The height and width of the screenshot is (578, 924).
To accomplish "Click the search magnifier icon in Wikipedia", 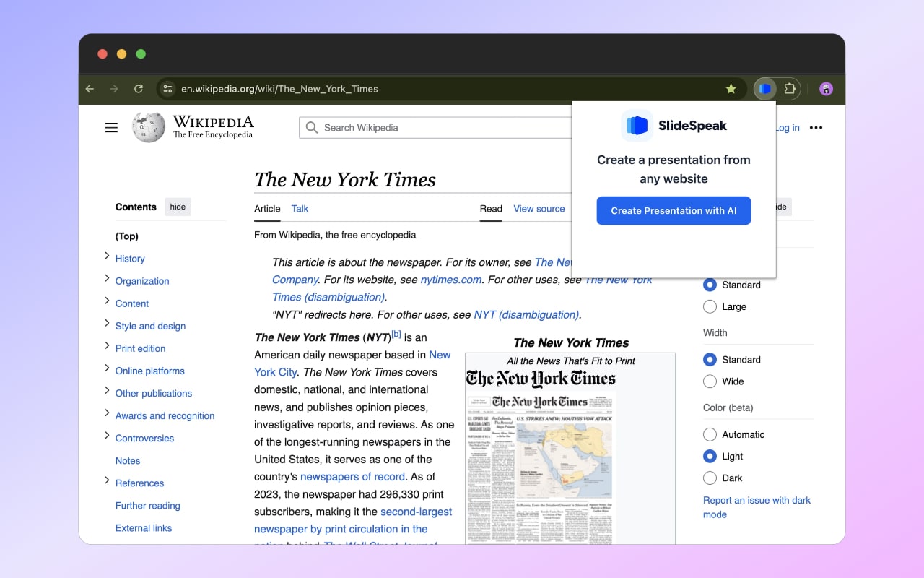I will click(312, 128).
